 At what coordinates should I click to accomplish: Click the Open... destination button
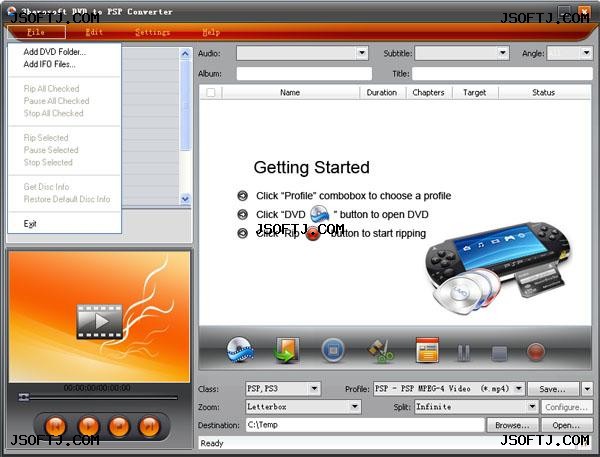566,425
